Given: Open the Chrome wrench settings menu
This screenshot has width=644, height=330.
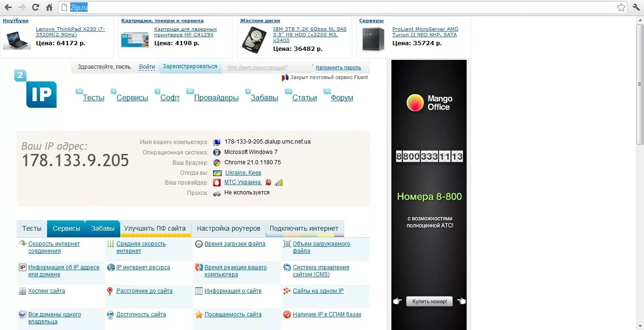Looking at the screenshot, I should pyautogui.click(x=636, y=7).
